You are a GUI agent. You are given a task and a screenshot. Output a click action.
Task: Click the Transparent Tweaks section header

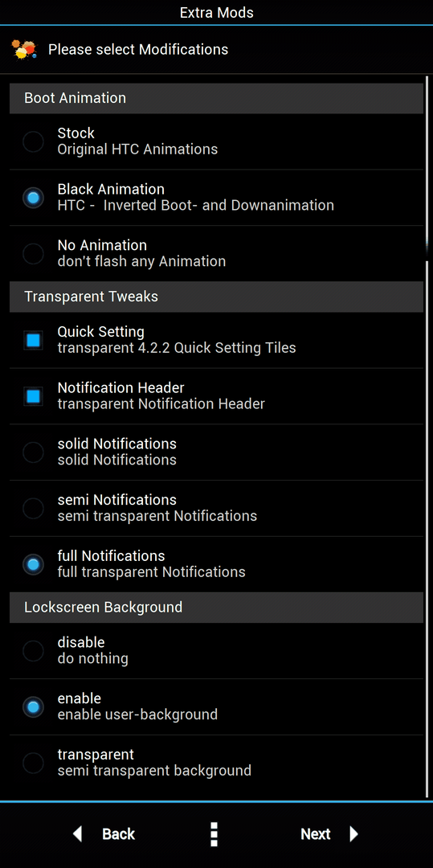[216, 297]
